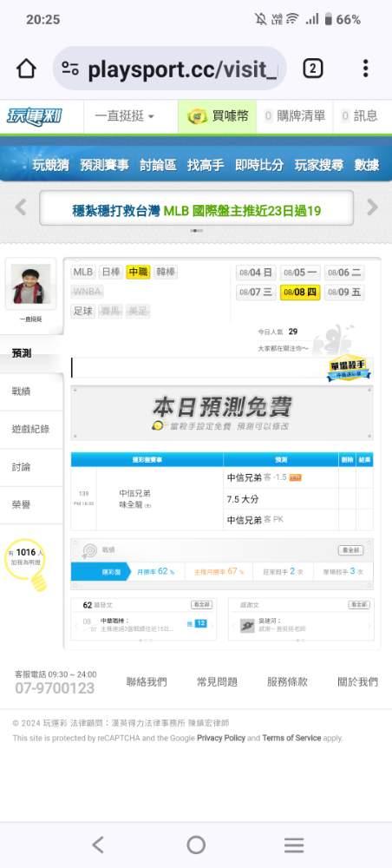Click the site info icon in address bar
The height and width of the screenshot is (868, 392).
pyautogui.click(x=70, y=69)
